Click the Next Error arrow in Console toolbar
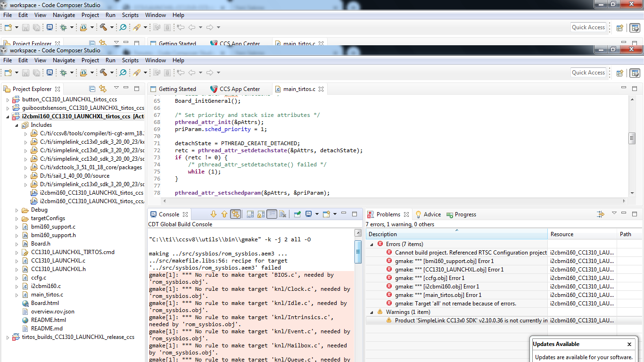 pos(214,214)
